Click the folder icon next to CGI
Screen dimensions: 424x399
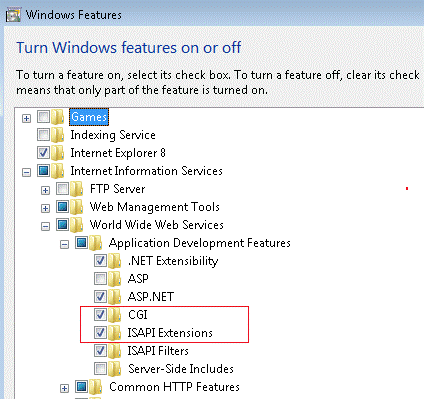coord(115,315)
